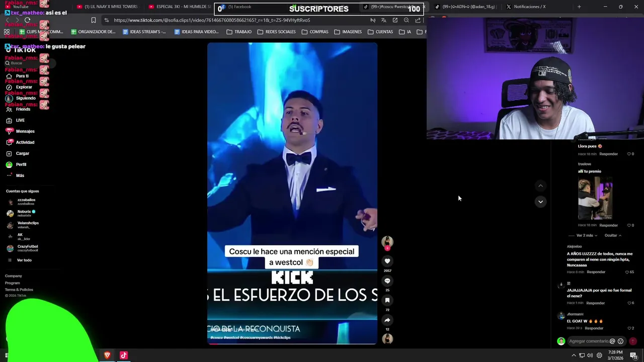Insert a mention with the @ icon

612,341
